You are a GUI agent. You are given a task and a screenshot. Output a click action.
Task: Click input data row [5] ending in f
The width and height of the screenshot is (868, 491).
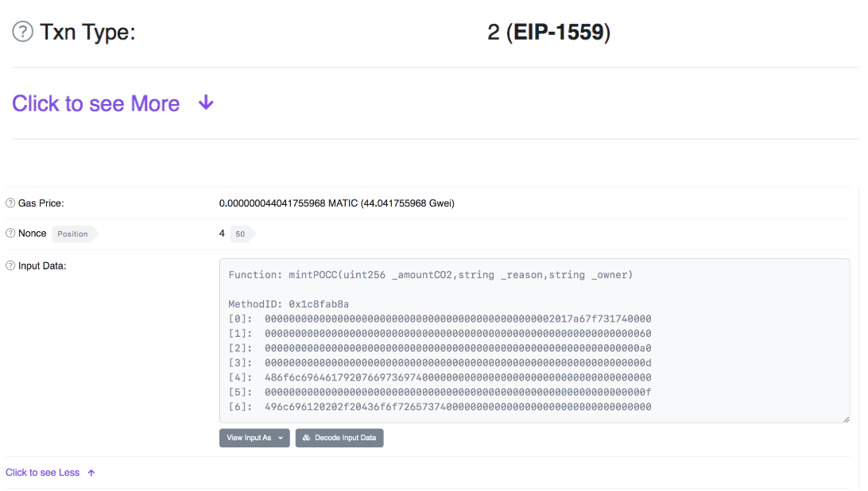(440, 392)
